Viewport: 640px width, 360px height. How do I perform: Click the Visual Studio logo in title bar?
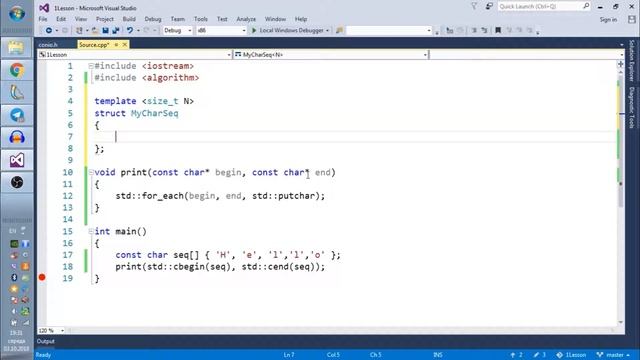tap(44, 8)
